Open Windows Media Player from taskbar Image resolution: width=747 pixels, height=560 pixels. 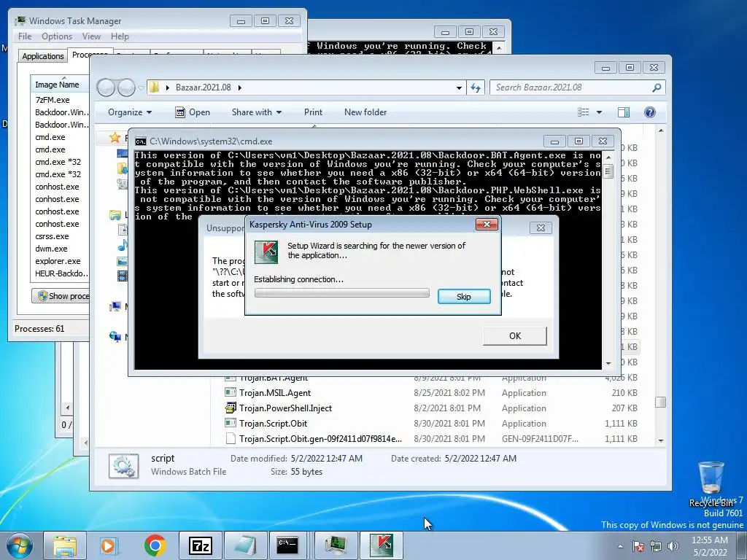click(109, 545)
